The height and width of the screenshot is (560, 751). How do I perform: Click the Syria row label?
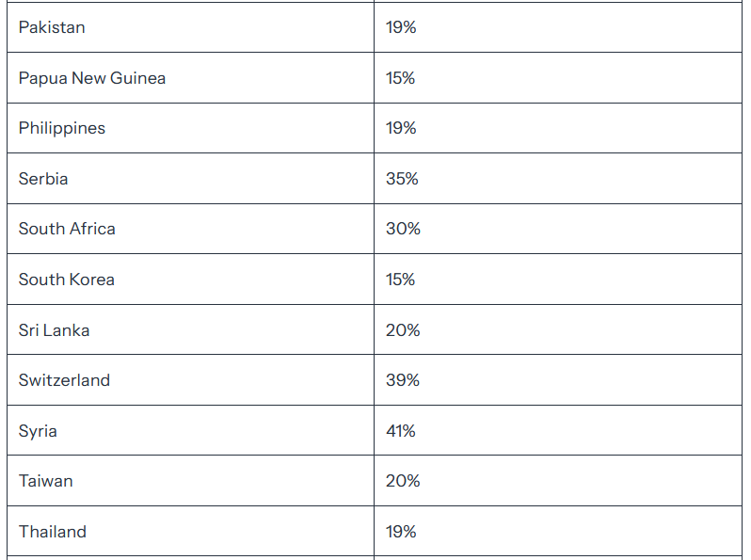tap(38, 431)
